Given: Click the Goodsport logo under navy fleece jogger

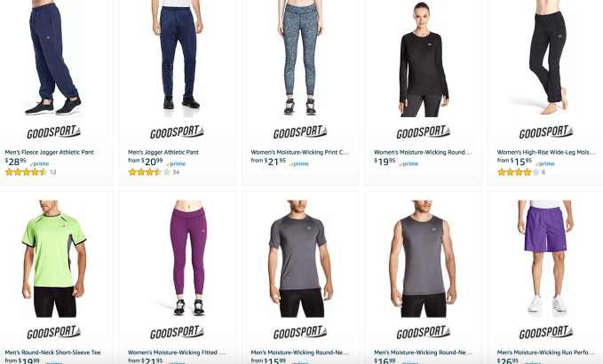Looking at the screenshot, I should [54, 132].
